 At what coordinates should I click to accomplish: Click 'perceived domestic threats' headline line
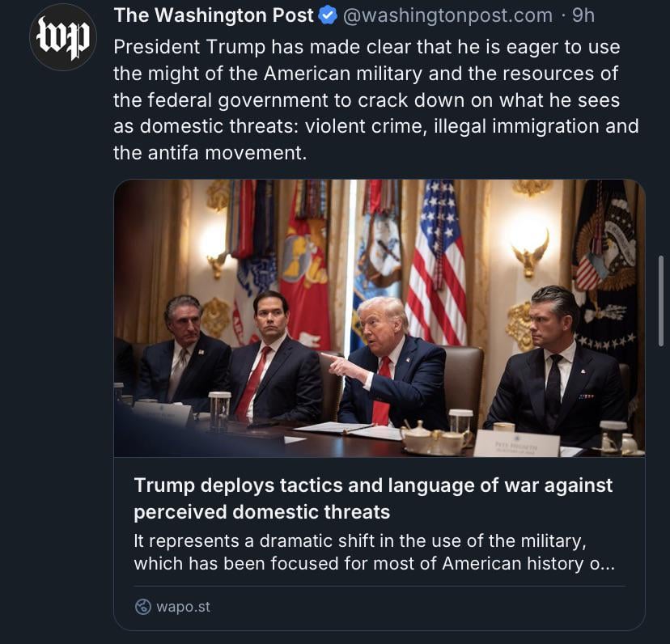pyautogui.click(x=262, y=512)
